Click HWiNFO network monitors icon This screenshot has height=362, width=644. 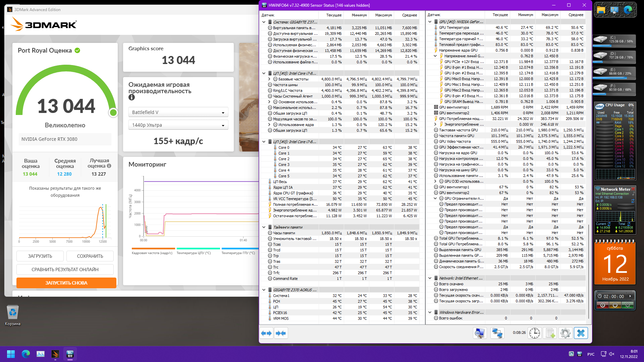tap(497, 333)
